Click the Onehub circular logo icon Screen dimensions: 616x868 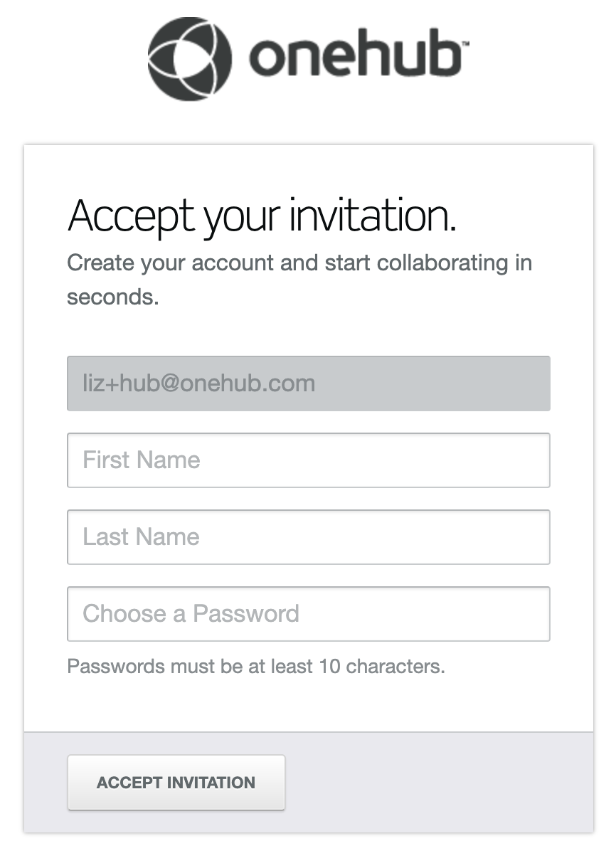[188, 59]
